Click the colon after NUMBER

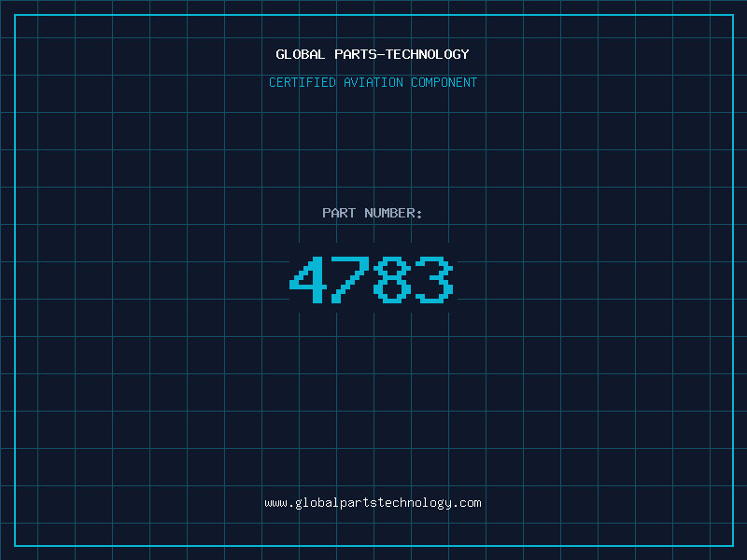[x=418, y=214]
